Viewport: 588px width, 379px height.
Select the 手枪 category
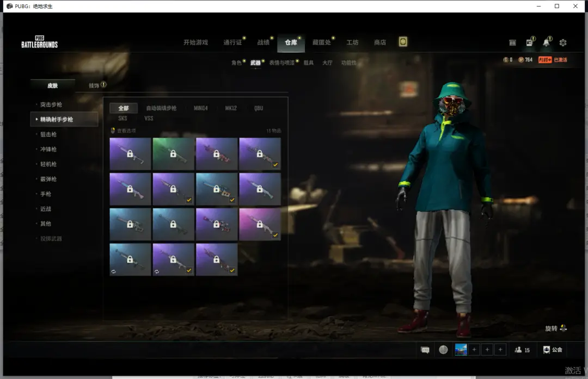pyautogui.click(x=46, y=194)
